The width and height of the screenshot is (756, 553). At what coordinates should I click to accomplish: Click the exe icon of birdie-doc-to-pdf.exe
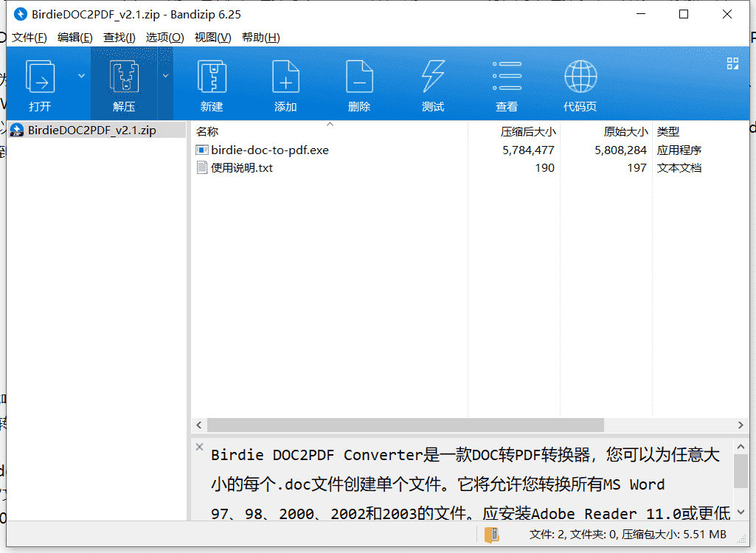click(202, 150)
